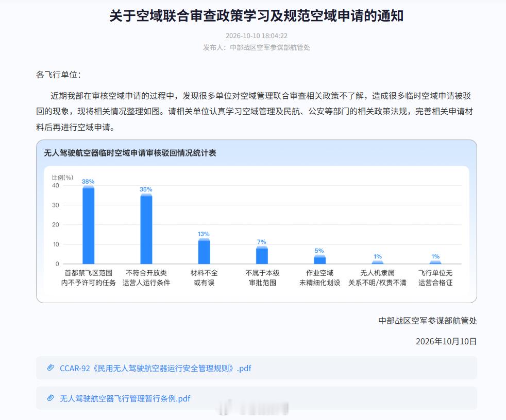Click the paperclip icon beside CCAR-92 attachment
Viewport: 506px width, 420px height.
coord(50,368)
